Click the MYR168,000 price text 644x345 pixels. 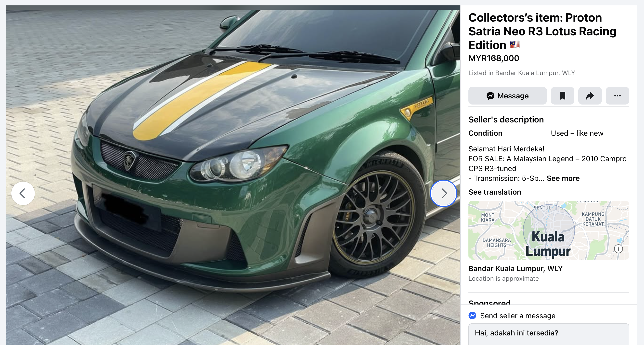pos(493,58)
